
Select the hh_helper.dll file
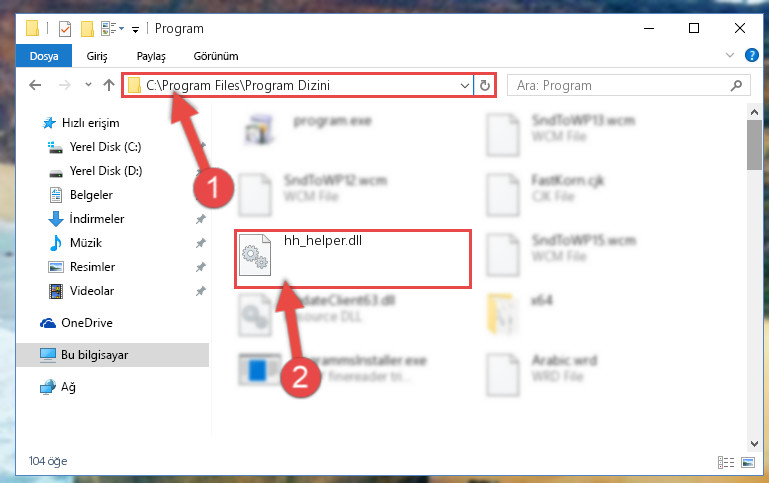(353, 258)
